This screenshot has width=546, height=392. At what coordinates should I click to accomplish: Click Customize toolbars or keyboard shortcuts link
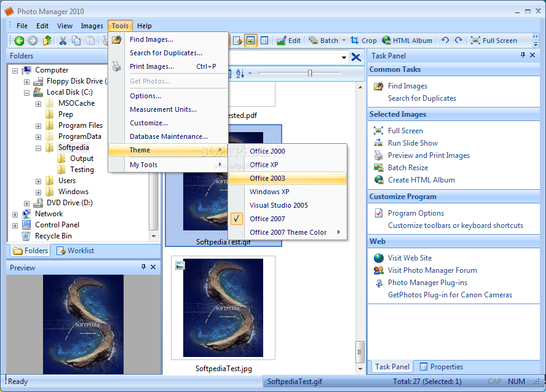point(456,225)
